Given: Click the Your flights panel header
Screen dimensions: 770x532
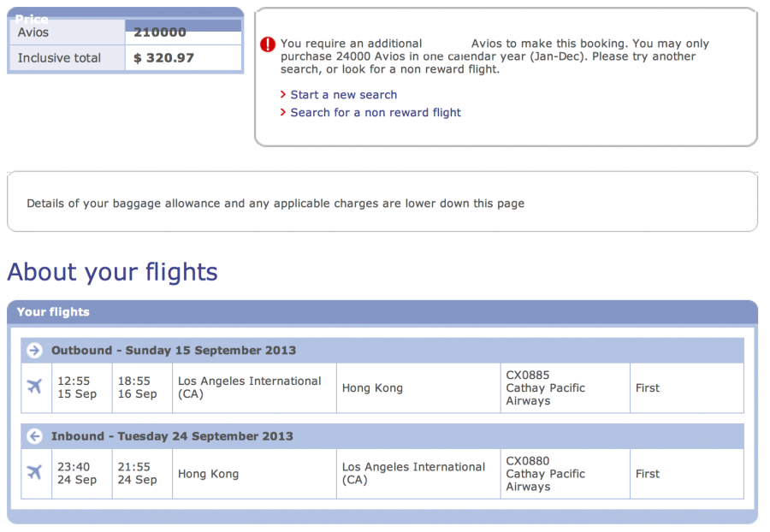Looking at the screenshot, I should pyautogui.click(x=53, y=312).
